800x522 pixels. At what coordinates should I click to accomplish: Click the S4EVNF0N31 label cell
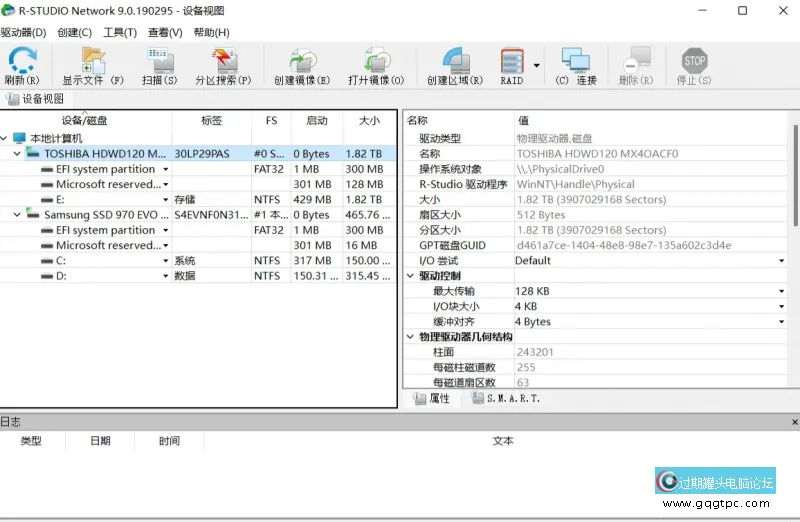tap(211, 215)
